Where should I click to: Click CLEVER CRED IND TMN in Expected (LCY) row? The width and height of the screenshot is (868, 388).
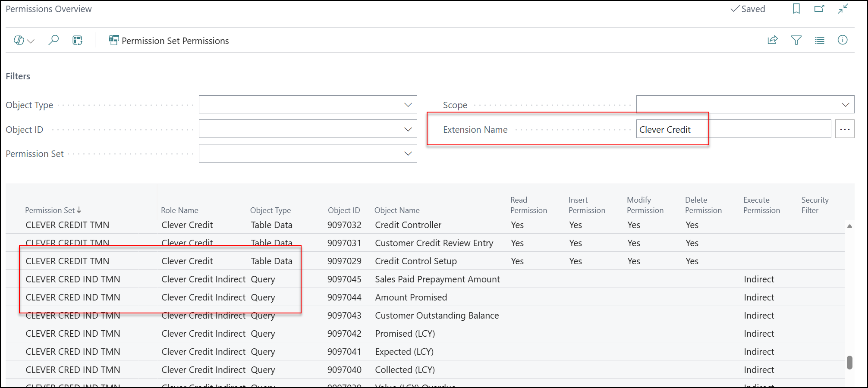(73, 351)
